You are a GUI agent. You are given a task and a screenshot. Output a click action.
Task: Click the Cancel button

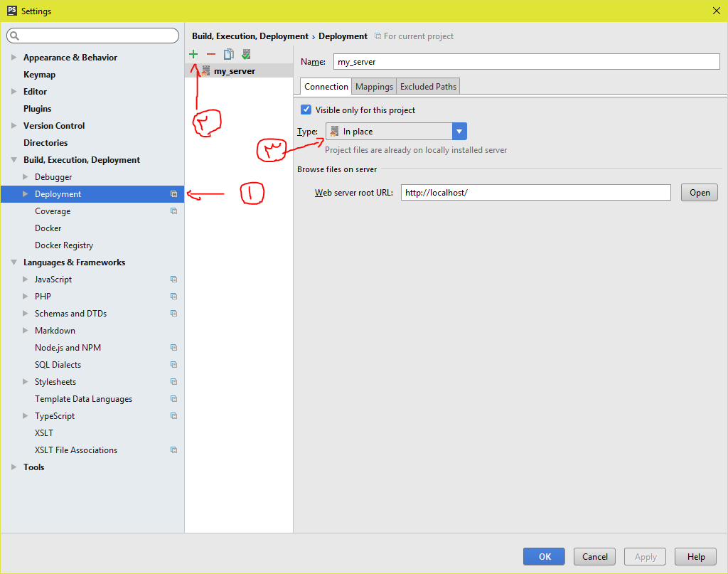[x=595, y=556]
